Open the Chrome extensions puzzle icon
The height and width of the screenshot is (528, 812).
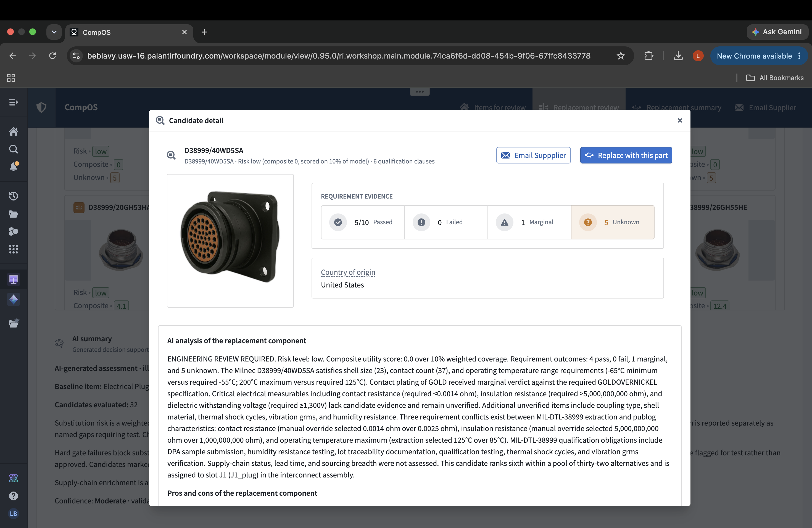click(648, 56)
